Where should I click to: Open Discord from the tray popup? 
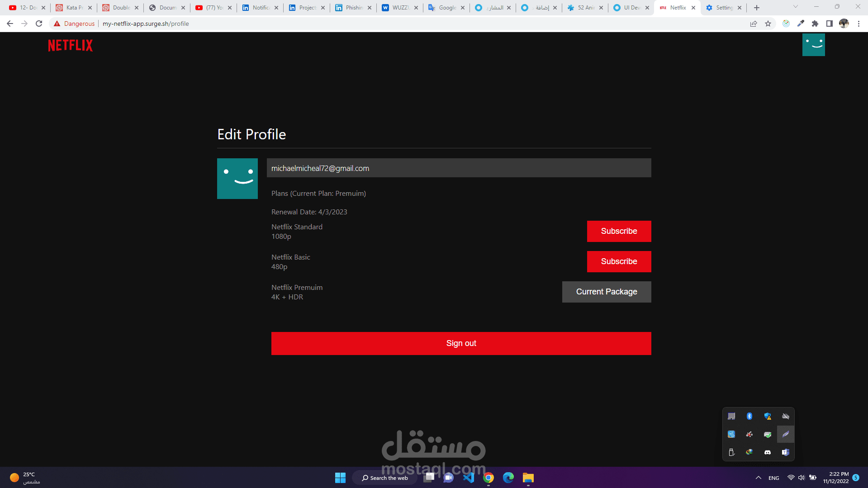coord(768,452)
